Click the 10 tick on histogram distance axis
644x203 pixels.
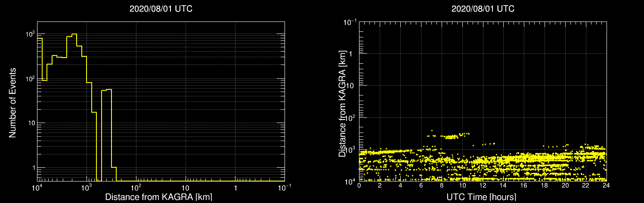(x=186, y=187)
